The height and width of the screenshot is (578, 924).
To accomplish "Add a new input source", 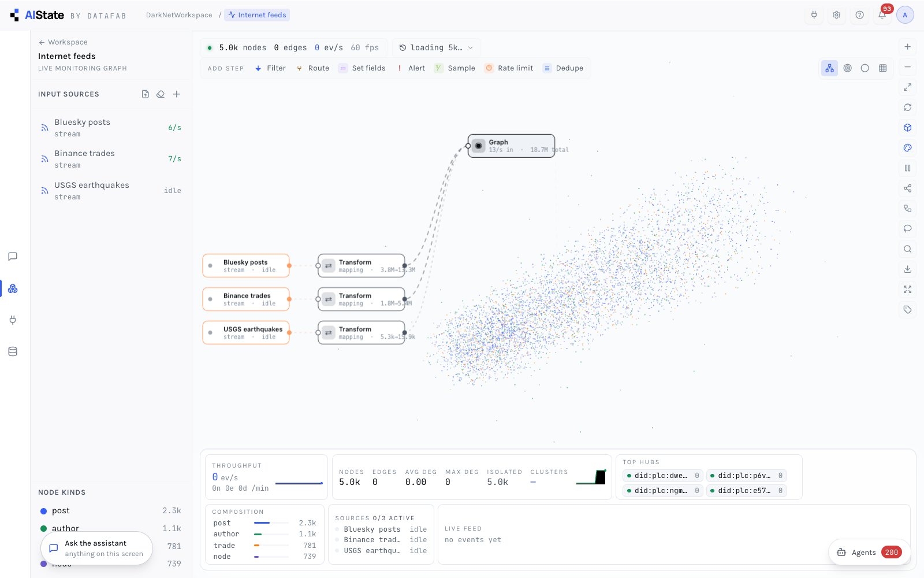I will tap(177, 94).
